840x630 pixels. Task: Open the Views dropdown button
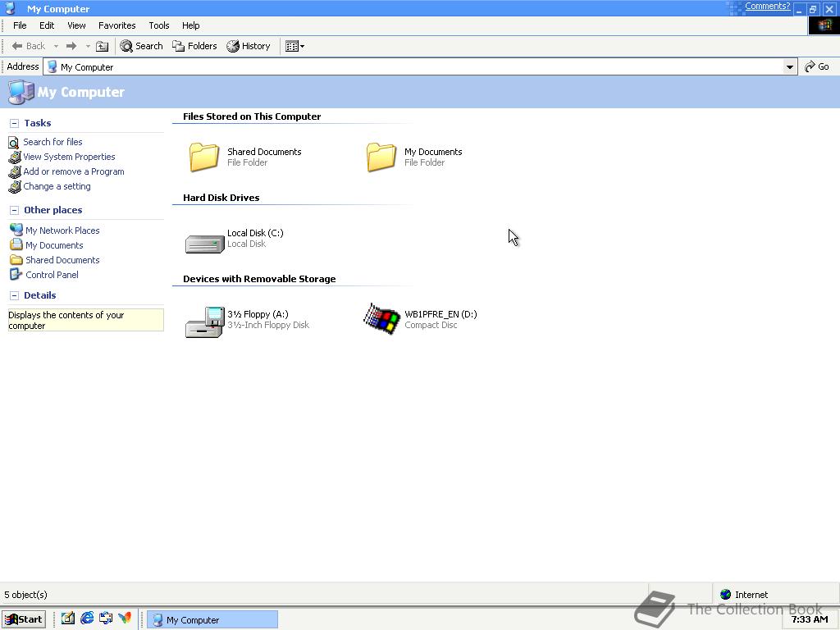coord(294,46)
